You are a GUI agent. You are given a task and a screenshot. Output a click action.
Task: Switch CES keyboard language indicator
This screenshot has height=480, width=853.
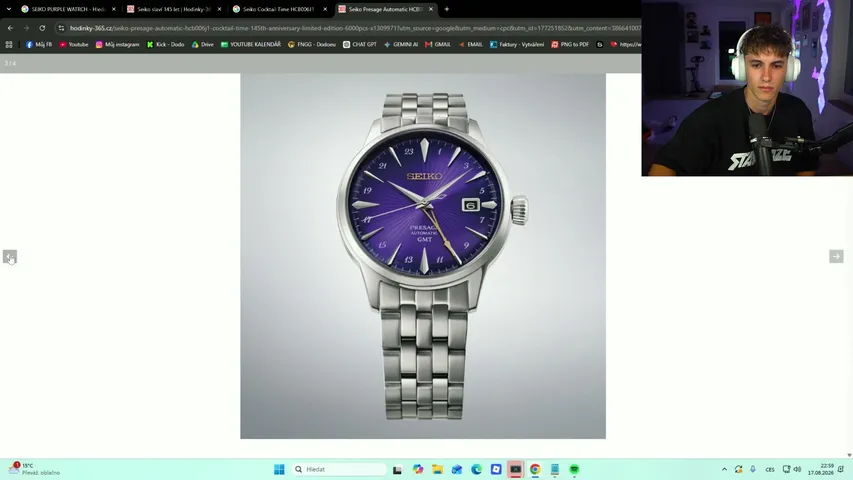point(770,469)
